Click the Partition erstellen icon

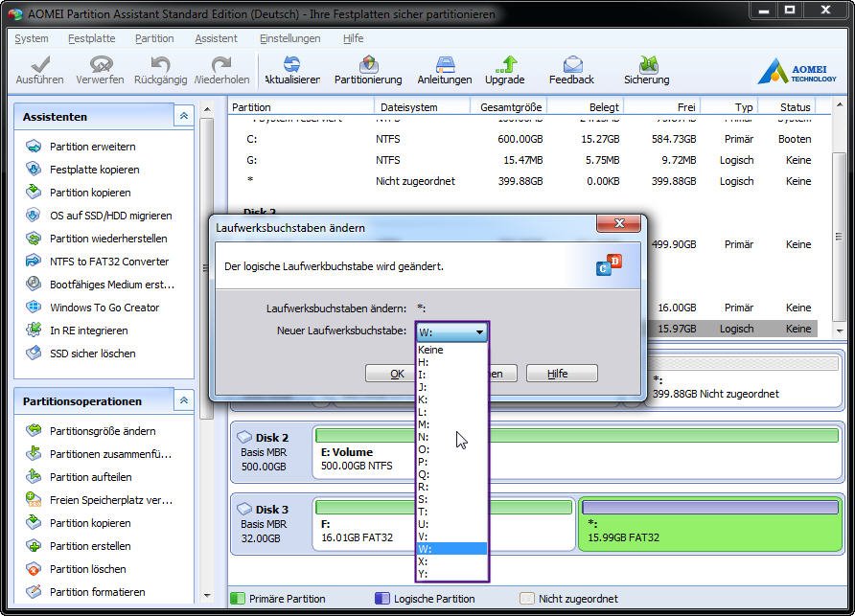click(34, 546)
